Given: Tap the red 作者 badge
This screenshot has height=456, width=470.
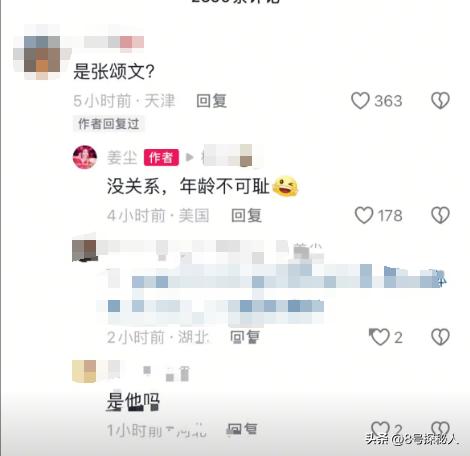Looking at the screenshot, I should 161,157.
